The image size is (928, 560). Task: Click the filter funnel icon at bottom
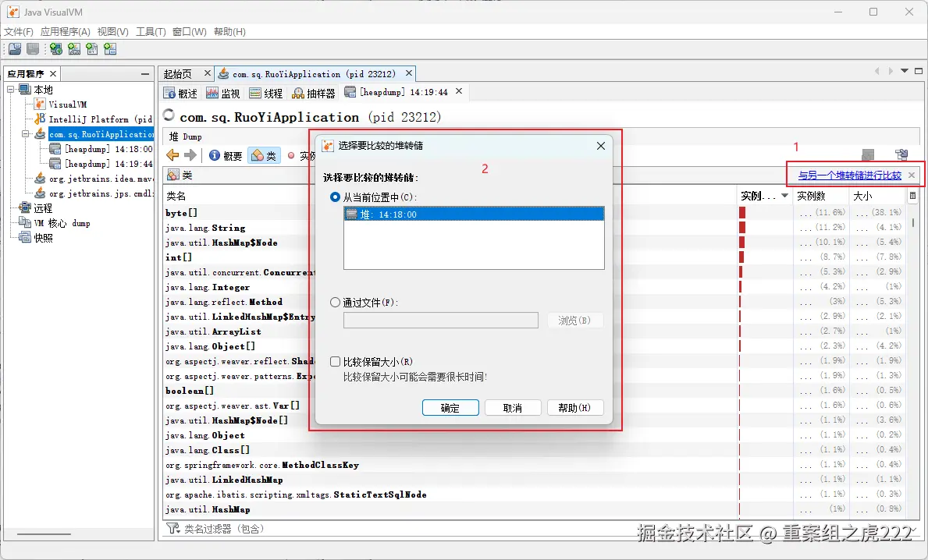tap(172, 528)
